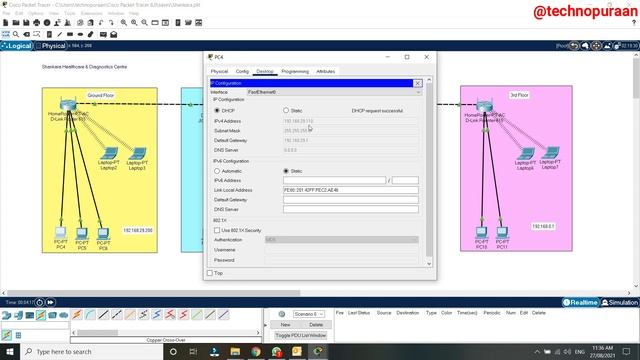The height and width of the screenshot is (360, 640).
Task: Click the New scenario button
Action: point(285,325)
